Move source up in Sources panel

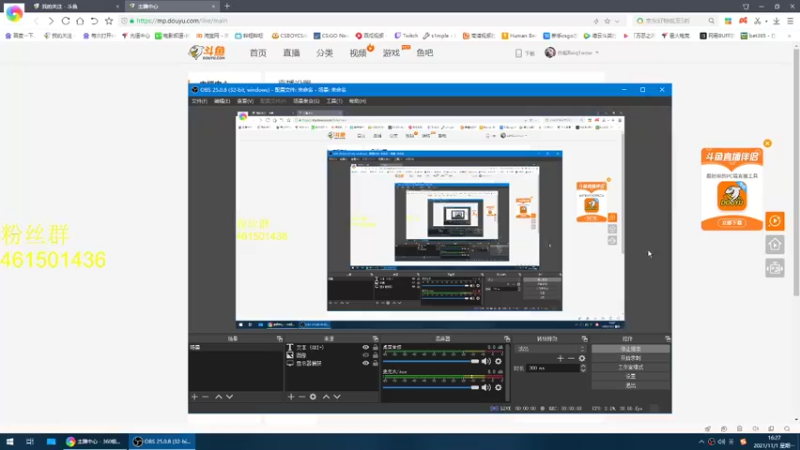pos(326,397)
